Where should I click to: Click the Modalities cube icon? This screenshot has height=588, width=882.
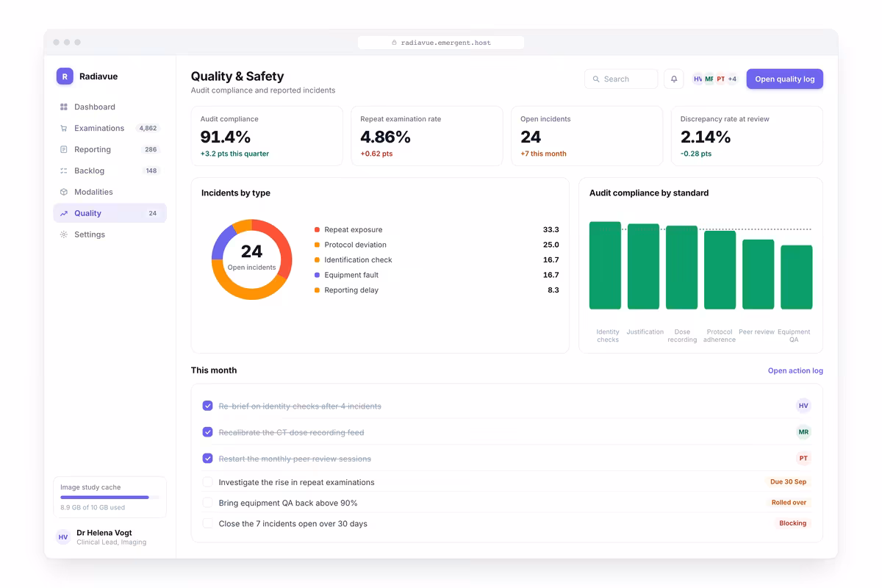tap(64, 192)
